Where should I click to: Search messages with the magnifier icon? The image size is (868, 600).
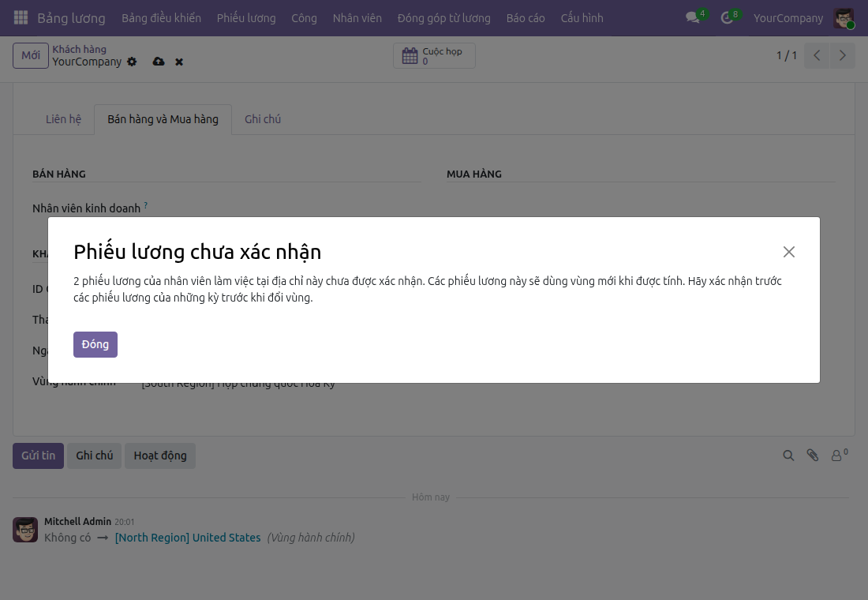[788, 456]
